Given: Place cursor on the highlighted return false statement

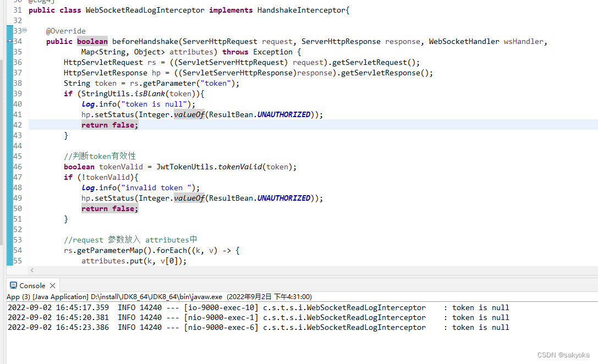Looking at the screenshot, I should [109, 125].
